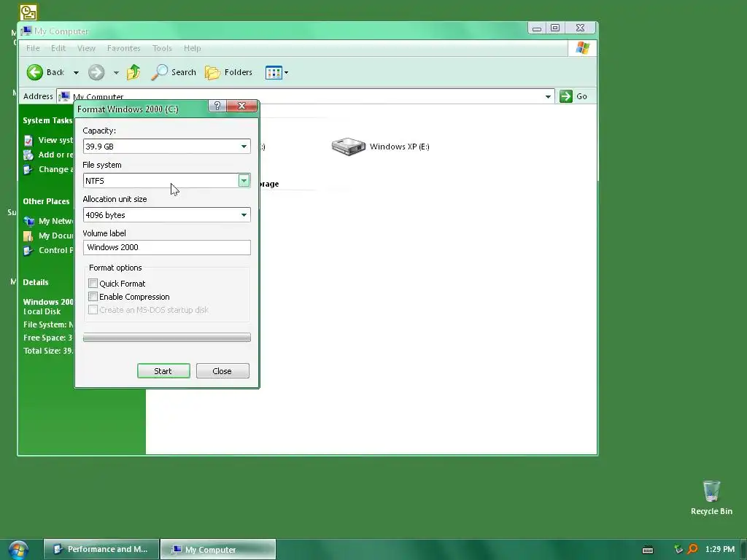Open the Tools menu
This screenshot has width=747, height=560.
click(162, 48)
